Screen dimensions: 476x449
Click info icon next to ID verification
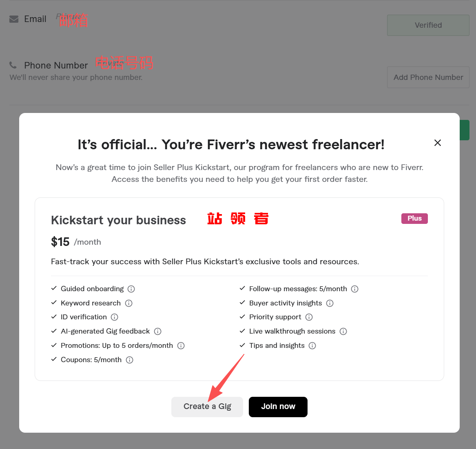[x=115, y=317]
